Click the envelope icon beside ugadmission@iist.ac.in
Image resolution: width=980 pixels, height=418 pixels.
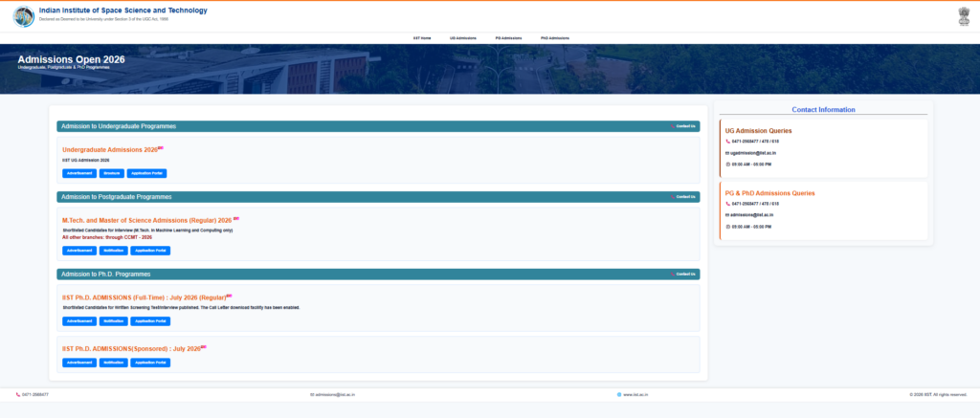coord(727,152)
